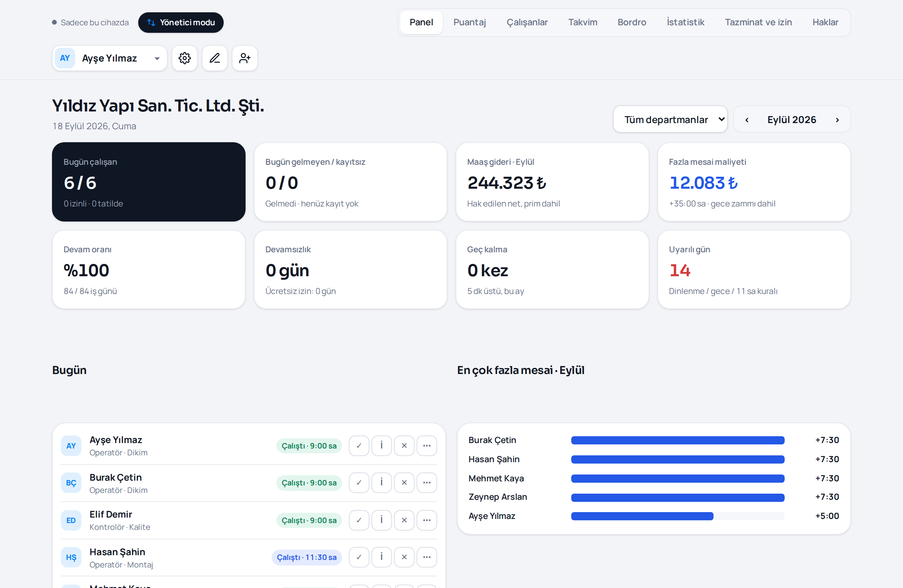Screen dimensions: 903x588
Task: Click the İ button for Ayşe Yılmaz
Action: 381,445
